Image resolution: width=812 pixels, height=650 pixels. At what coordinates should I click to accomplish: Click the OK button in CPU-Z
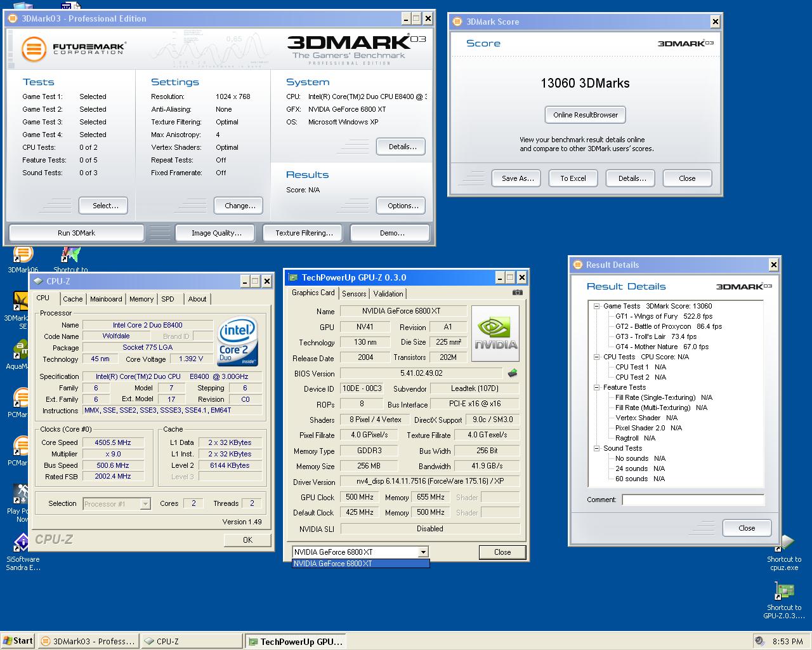pos(247,540)
